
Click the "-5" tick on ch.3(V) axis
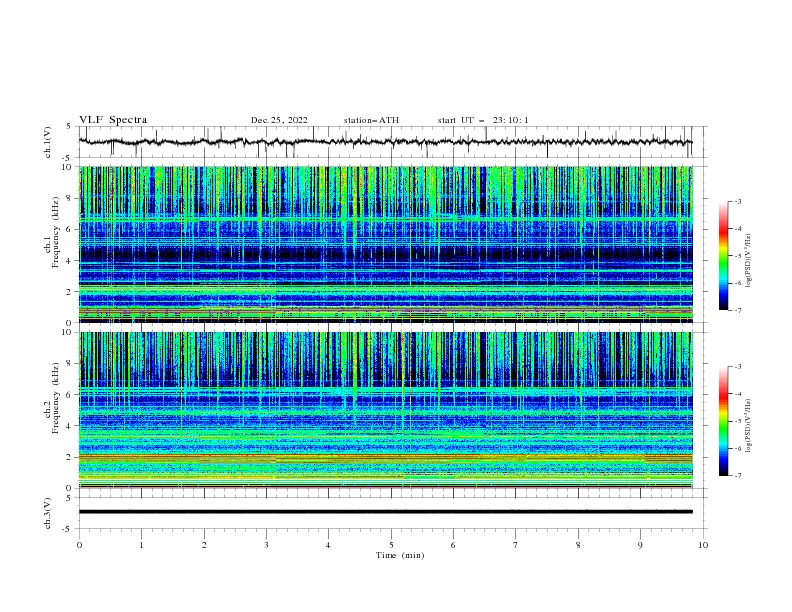pos(67,529)
